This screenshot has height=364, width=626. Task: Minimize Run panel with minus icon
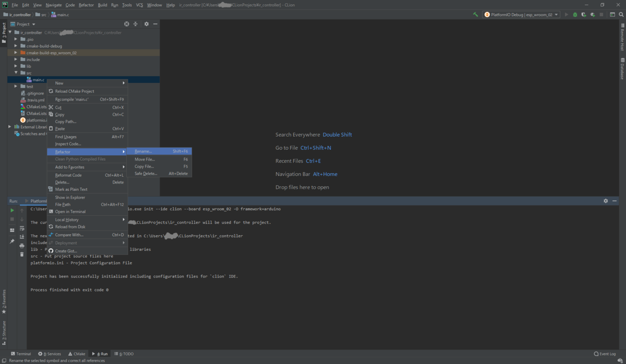pyautogui.click(x=615, y=201)
